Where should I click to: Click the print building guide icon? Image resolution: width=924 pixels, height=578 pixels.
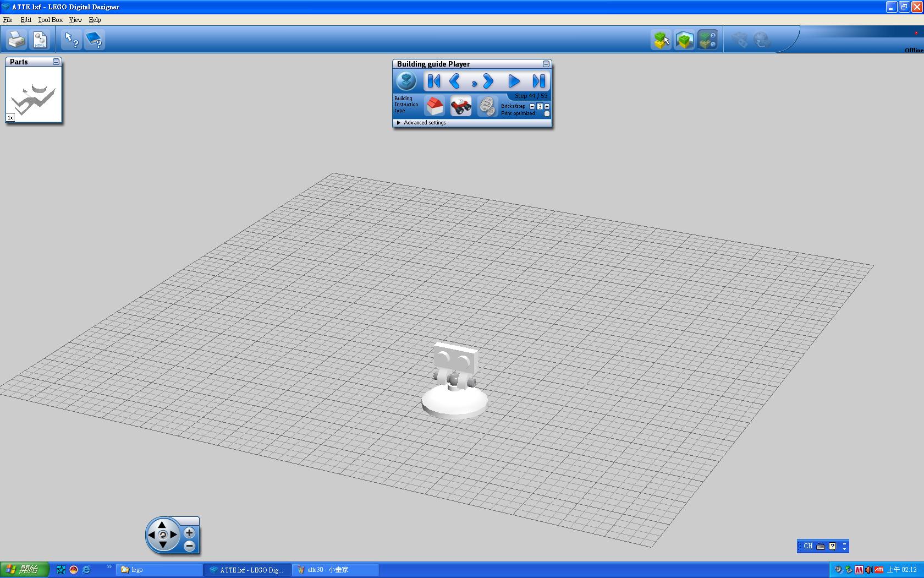click(16, 40)
